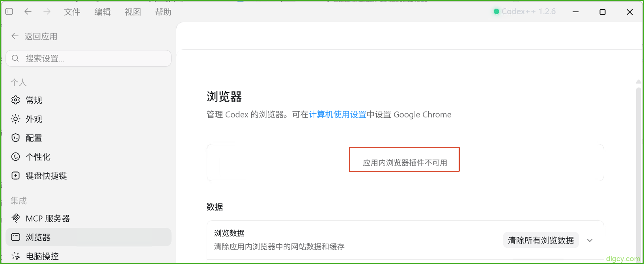Click the forward navigation arrow
This screenshot has width=644, height=264.
[47, 12]
